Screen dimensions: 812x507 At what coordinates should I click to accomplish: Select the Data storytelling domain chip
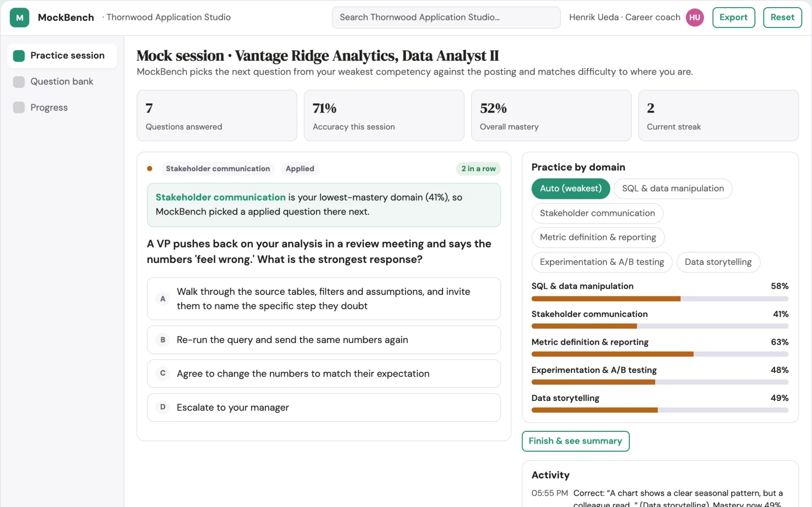pos(718,262)
